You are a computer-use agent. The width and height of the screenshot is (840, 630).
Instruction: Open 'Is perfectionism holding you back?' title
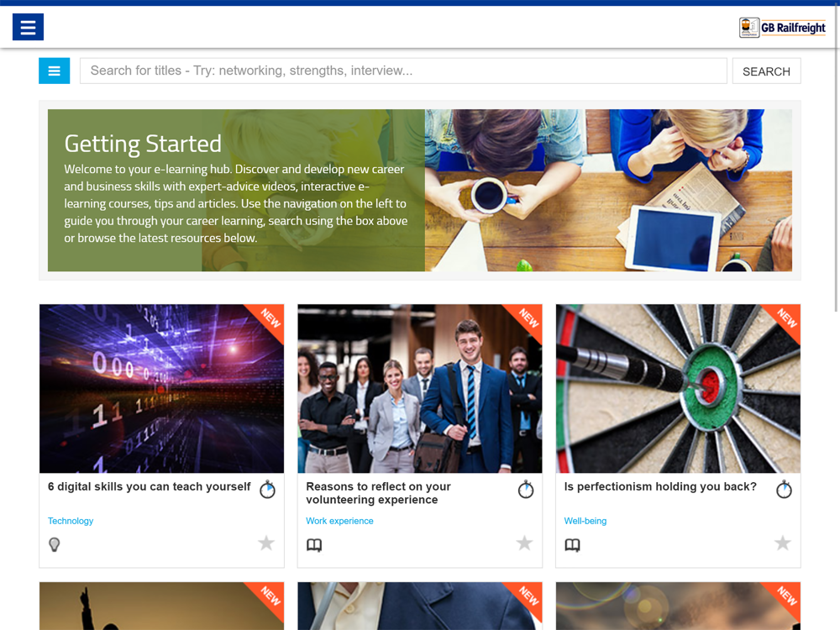(660, 486)
